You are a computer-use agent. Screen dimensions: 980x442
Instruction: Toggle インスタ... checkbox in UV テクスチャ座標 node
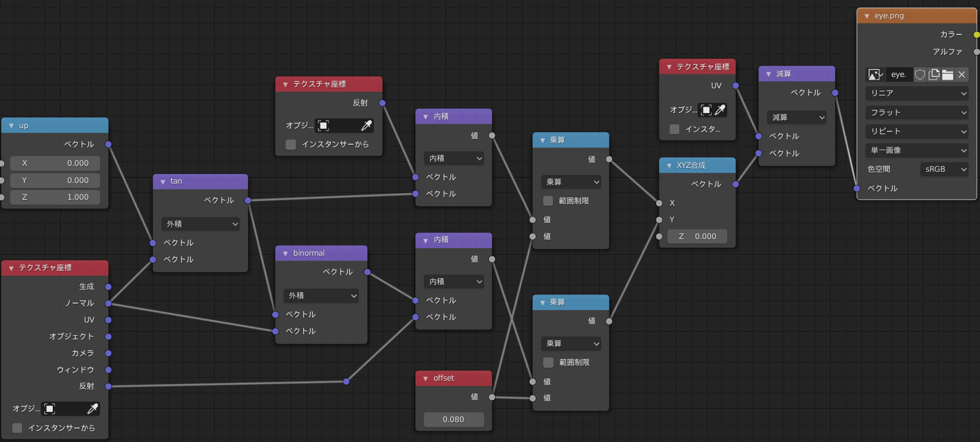pyautogui.click(x=674, y=129)
